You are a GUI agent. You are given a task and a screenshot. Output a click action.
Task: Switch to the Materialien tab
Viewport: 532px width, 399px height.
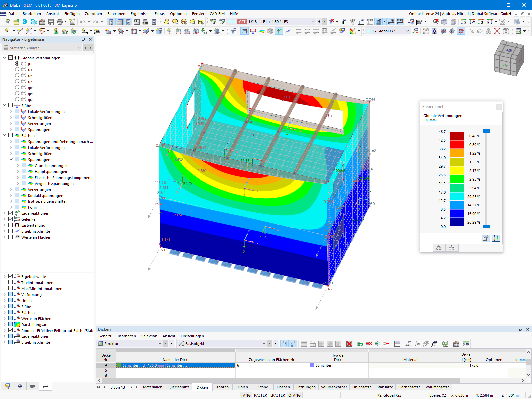click(153, 387)
